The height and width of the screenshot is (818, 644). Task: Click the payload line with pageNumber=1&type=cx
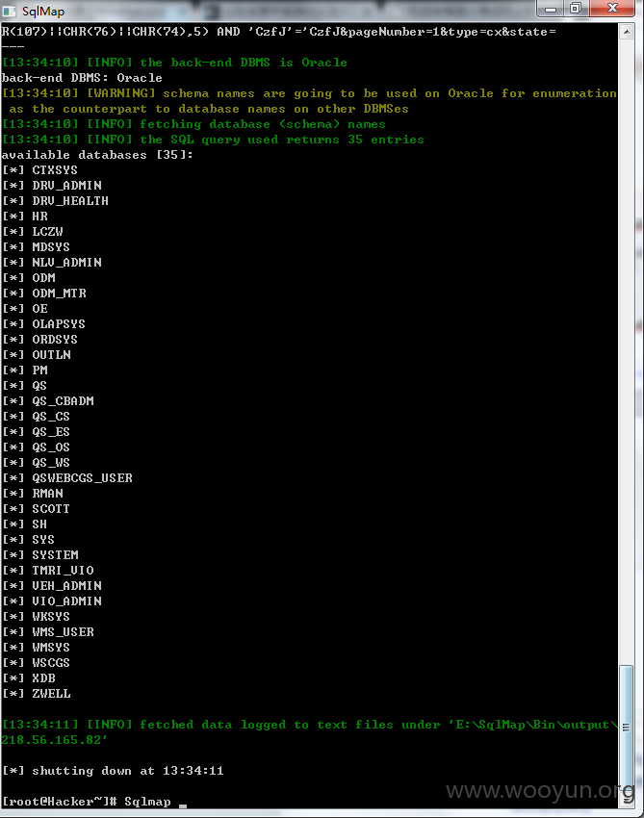(279, 32)
